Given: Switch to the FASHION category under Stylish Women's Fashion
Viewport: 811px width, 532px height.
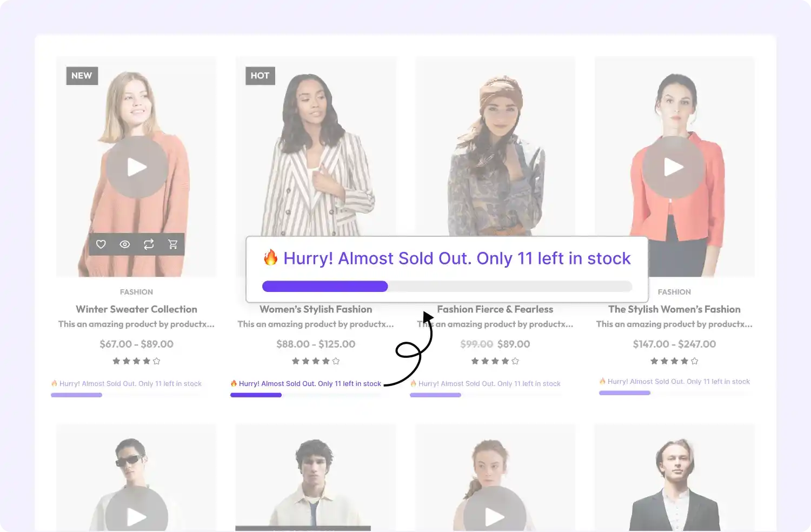Looking at the screenshot, I should [674, 292].
